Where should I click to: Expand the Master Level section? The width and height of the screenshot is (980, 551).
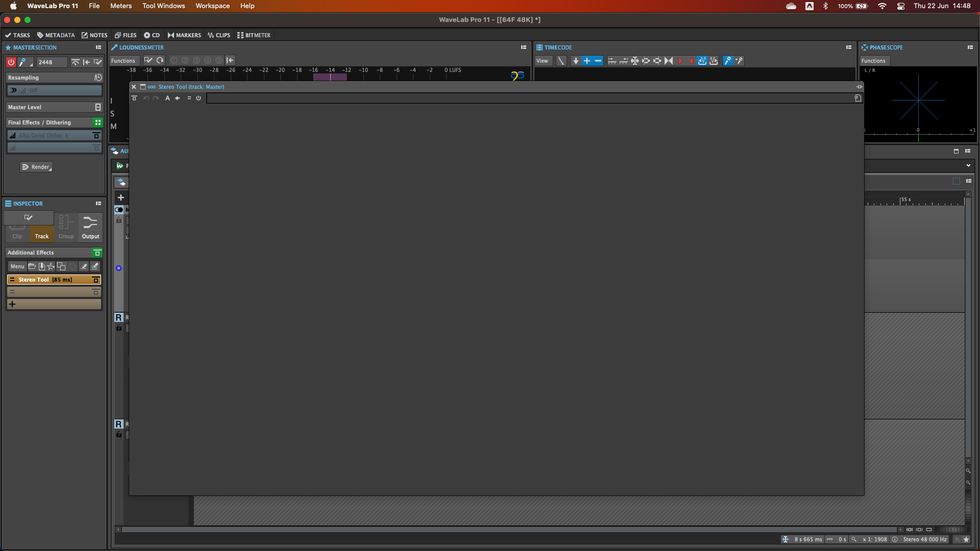(98, 107)
